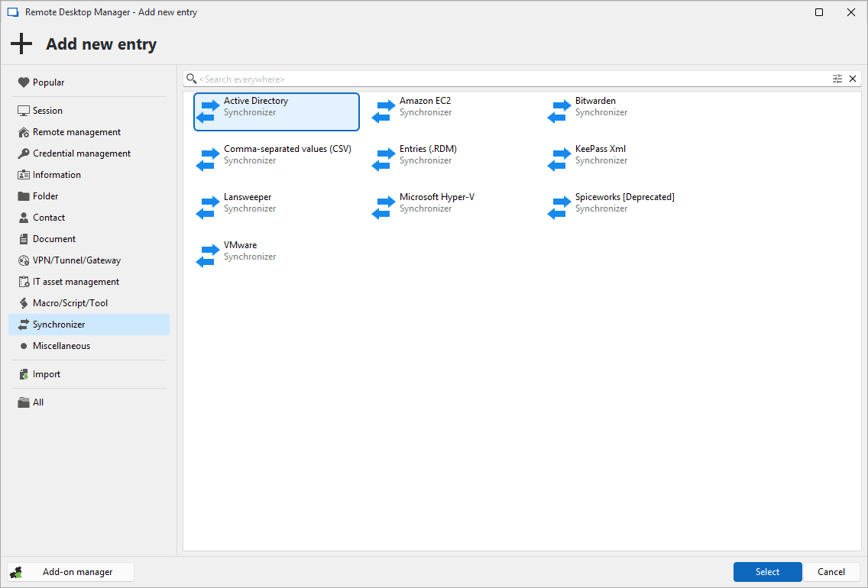Select the Amazon EC2 synchronizer icon
This screenshot has height=588, width=868.
[x=384, y=111]
